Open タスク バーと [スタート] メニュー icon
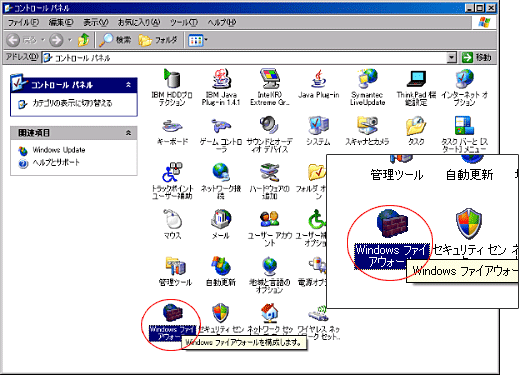 (x=464, y=125)
